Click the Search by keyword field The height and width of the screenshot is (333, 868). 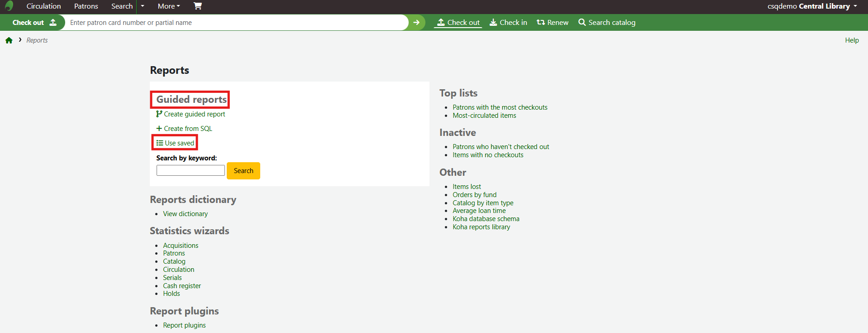pyautogui.click(x=191, y=170)
